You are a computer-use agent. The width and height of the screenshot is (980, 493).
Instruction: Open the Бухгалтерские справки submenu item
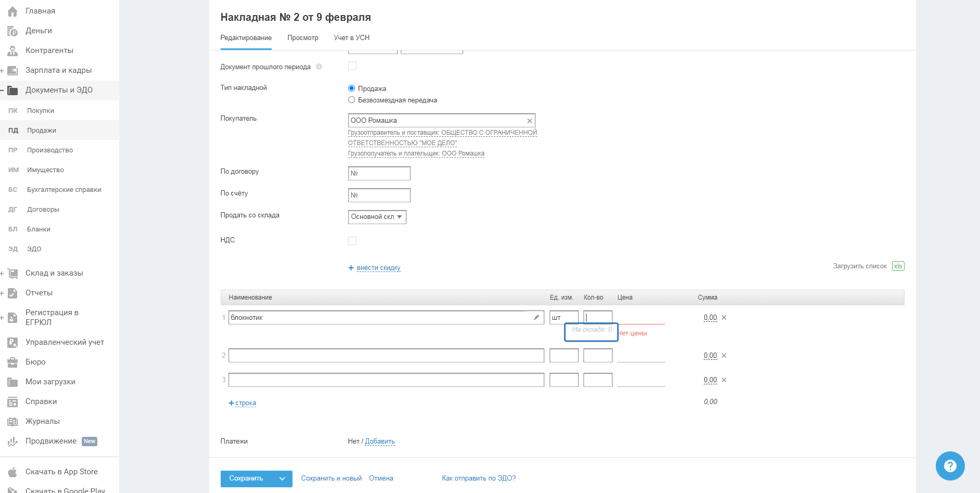[59, 190]
